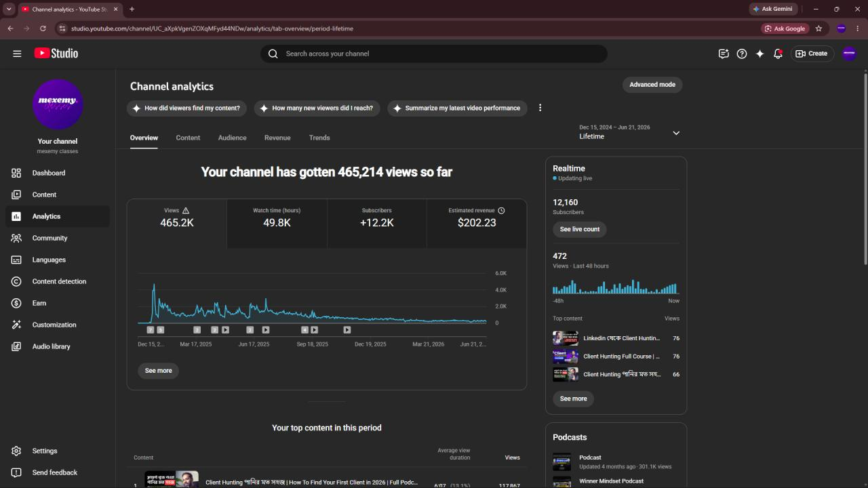
Task: Click the chart marker labeled 4
Action: [304, 330]
